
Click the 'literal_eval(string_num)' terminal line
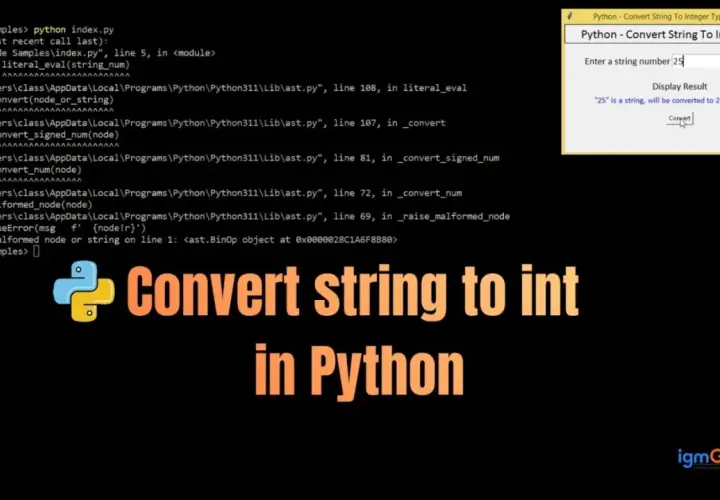click(65, 65)
